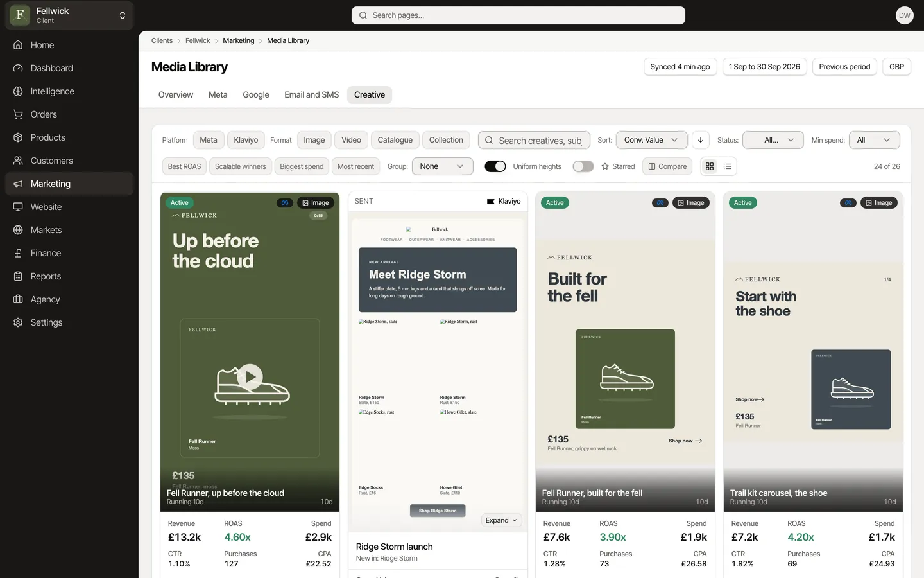Switch to the Google tab
Screen dimensions: 924x578
point(256,94)
